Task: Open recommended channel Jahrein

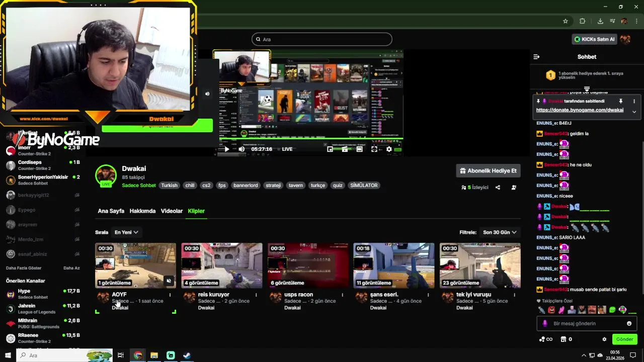Action: click(43, 309)
